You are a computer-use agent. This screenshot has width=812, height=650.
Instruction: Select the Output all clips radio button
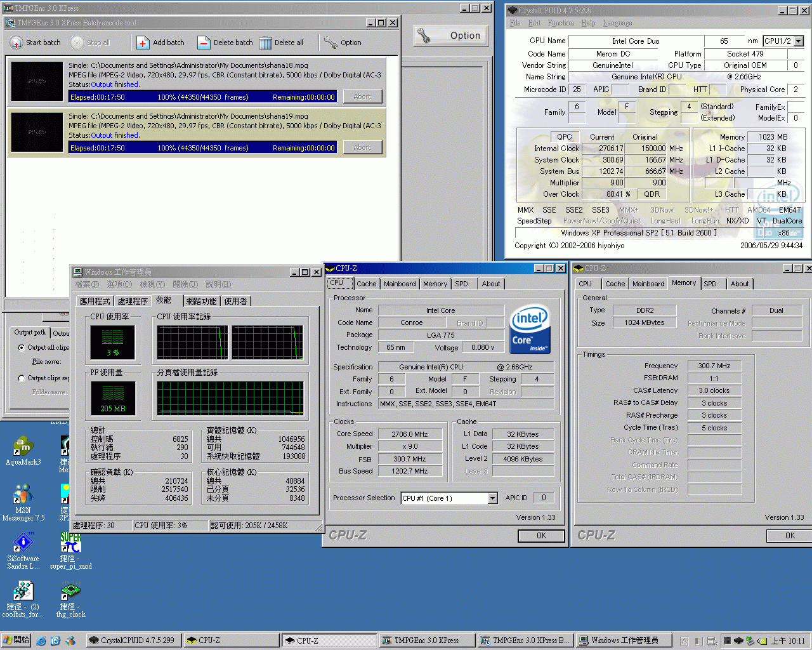pyautogui.click(x=22, y=348)
